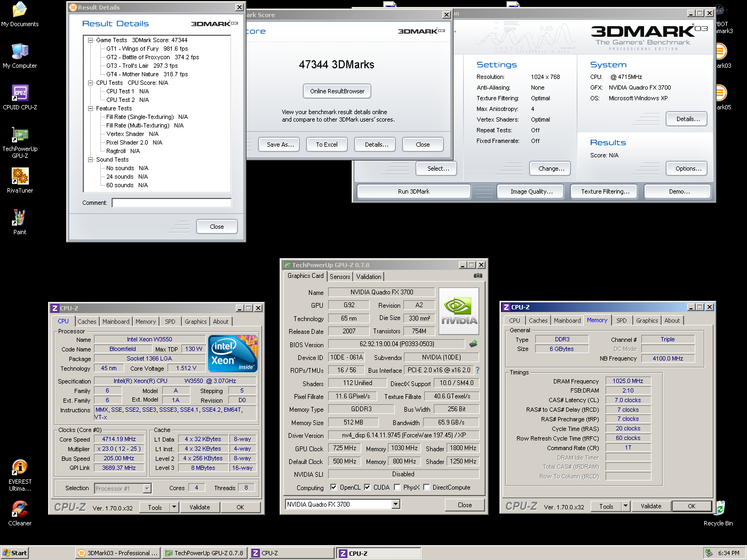Collapse the Feature Tests tree node
747x560 pixels.
coord(91,108)
